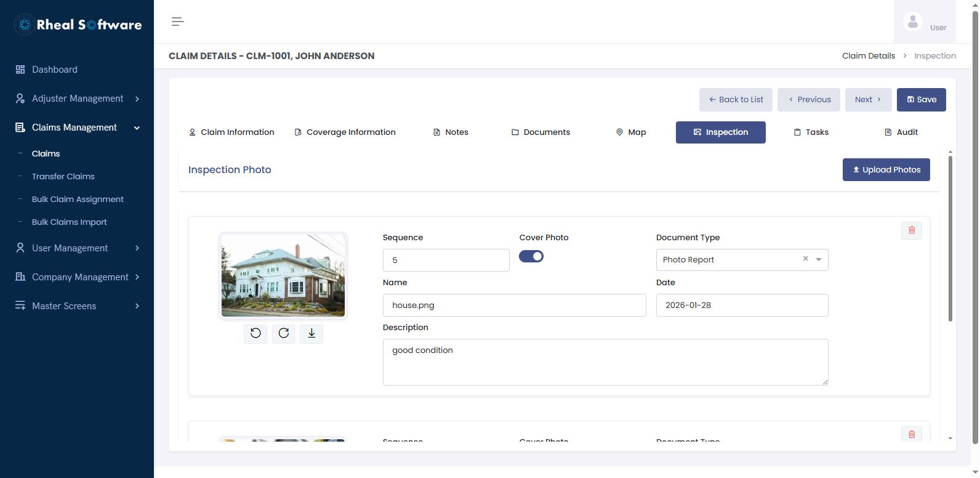This screenshot has height=478, width=980.
Task: Expand User Management menu
Action: coord(77,248)
